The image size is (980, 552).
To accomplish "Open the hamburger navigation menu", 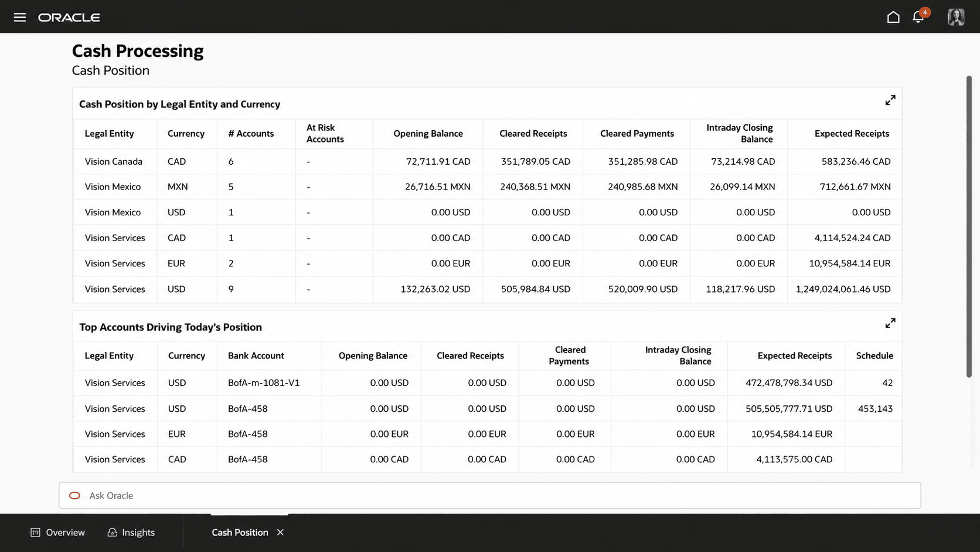I will (20, 17).
